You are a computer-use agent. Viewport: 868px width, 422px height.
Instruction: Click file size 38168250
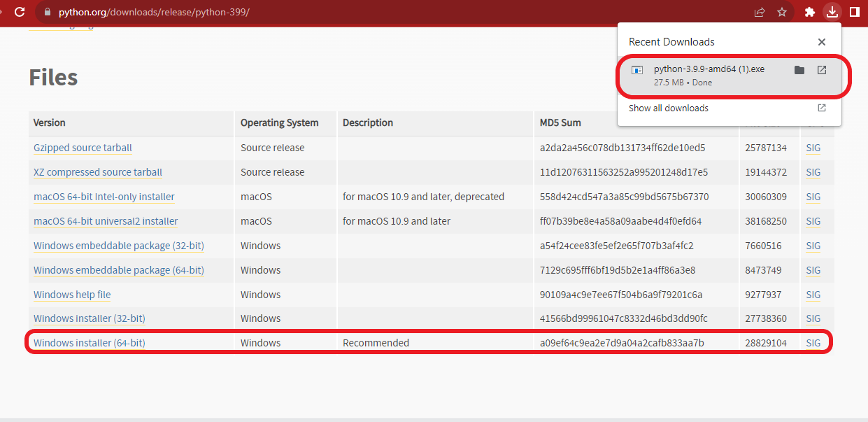coord(766,221)
